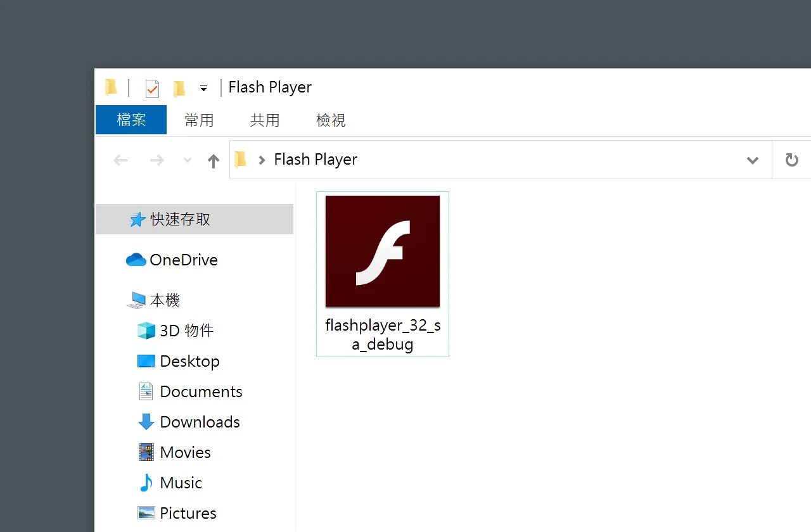Click the Downloads folder icon in sidebar
The width and height of the screenshot is (811, 532).
tap(146, 422)
